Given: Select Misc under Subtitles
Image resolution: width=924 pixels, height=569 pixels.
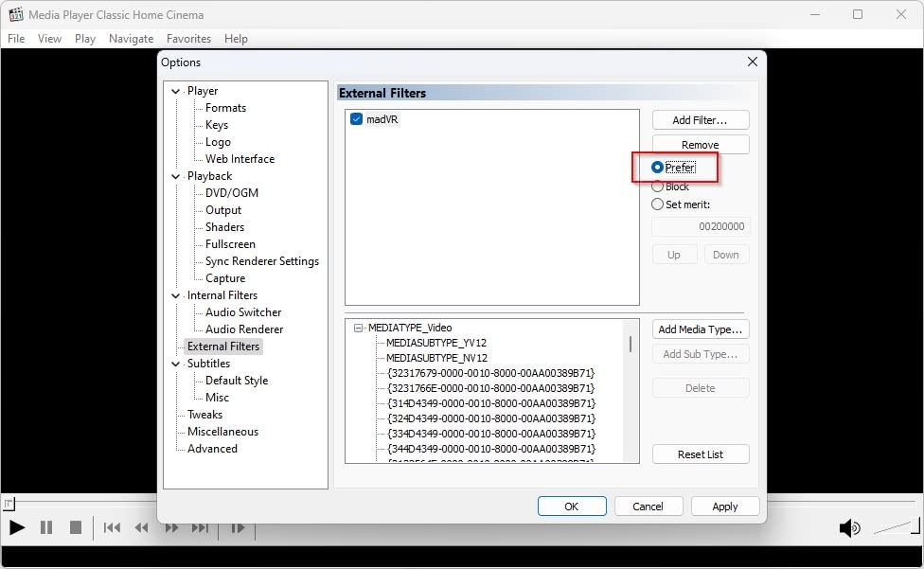Looking at the screenshot, I should point(217,398).
